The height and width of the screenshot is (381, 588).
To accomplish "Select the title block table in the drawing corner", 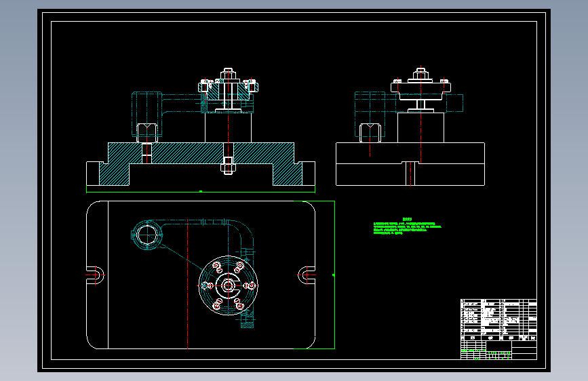I will [498, 329].
